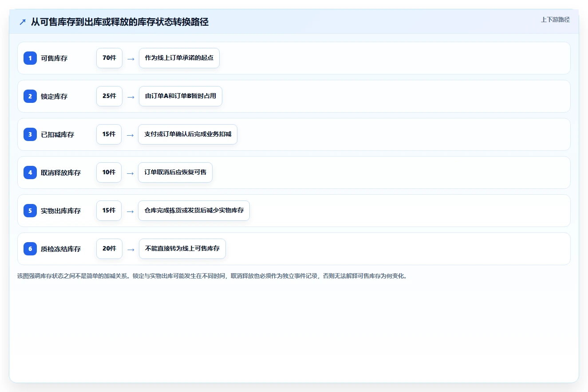Click the title 从可售库存到出库或释放的库存状态转换路径
The width and height of the screenshot is (588, 392).
tap(120, 22)
